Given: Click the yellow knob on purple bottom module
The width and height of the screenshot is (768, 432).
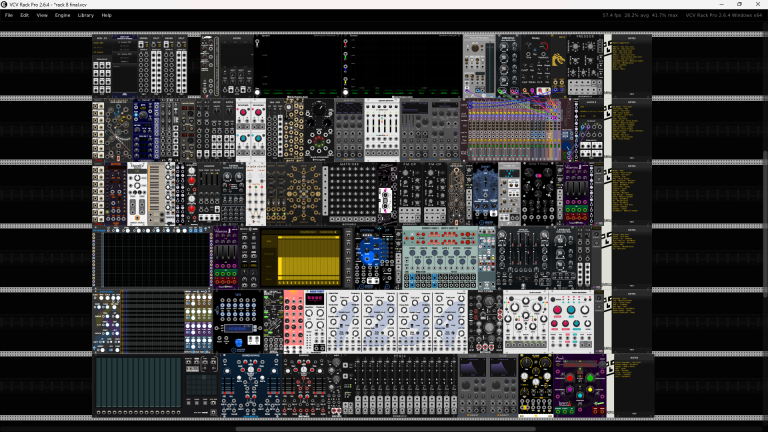Looking at the screenshot, I should (590, 390).
